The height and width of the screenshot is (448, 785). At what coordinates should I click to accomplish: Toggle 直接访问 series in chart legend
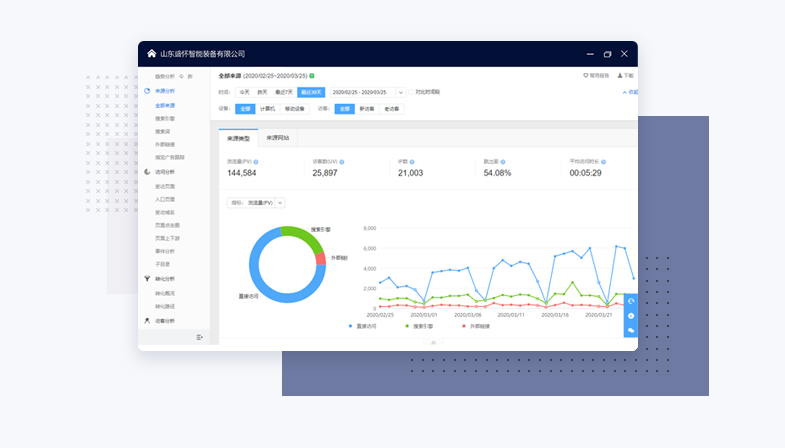pos(366,326)
